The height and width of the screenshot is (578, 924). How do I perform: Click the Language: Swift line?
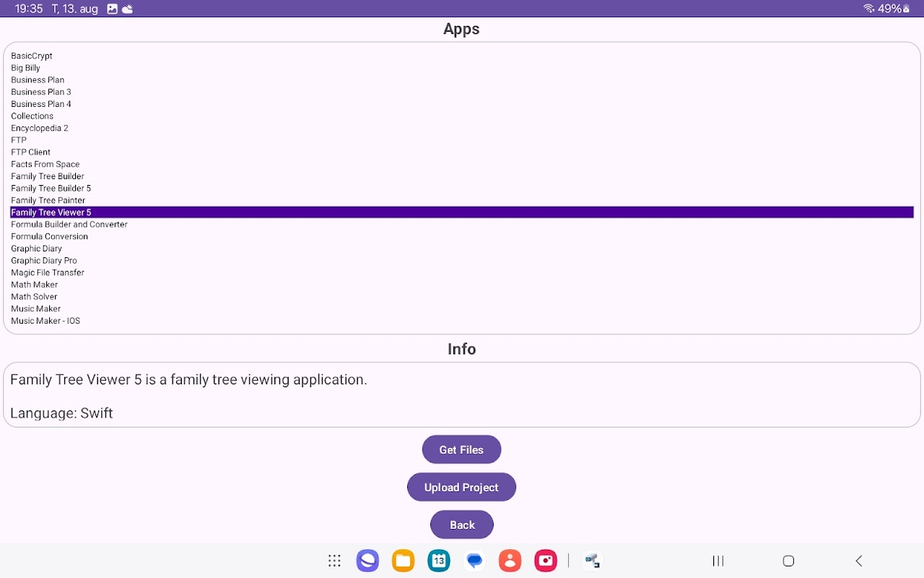61,413
